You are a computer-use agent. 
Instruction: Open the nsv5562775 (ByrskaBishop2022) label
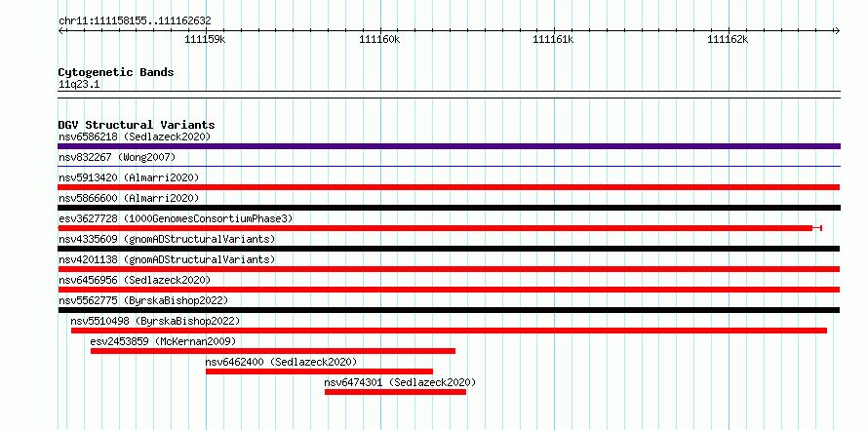coord(143,300)
